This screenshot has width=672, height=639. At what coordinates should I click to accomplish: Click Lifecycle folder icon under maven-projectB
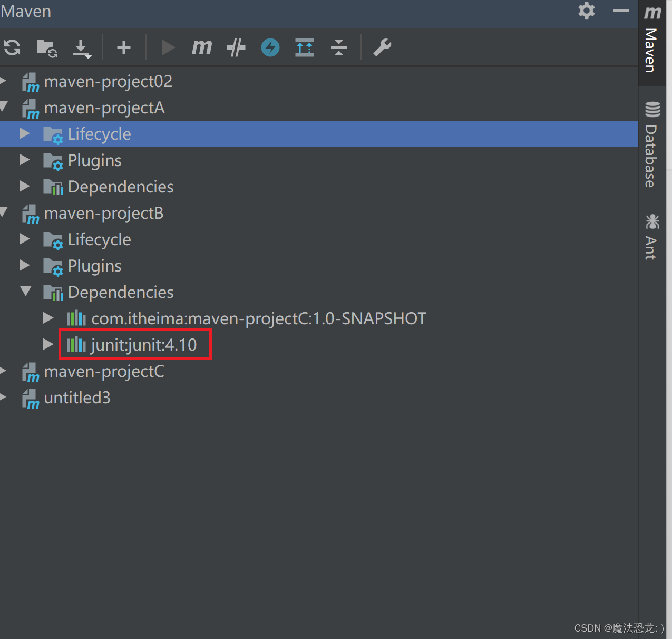pyautogui.click(x=53, y=240)
